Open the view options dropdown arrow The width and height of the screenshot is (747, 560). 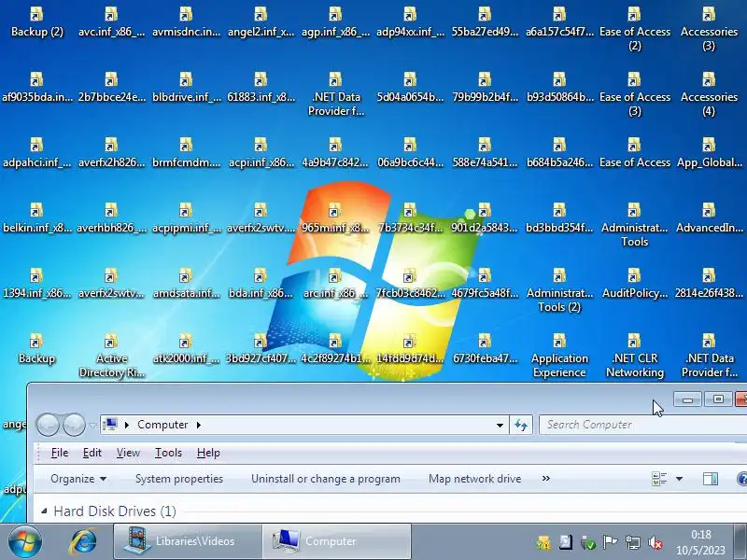(680, 479)
